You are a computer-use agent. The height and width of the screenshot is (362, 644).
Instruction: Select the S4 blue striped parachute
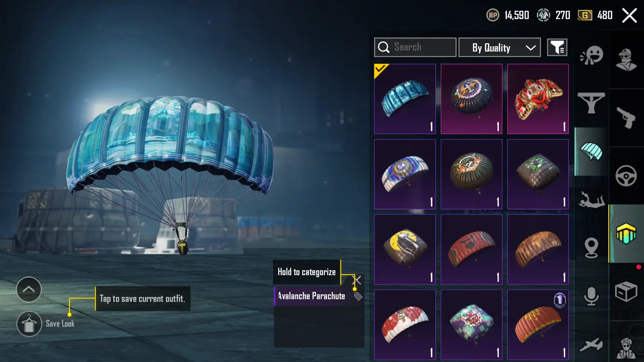coord(405,174)
